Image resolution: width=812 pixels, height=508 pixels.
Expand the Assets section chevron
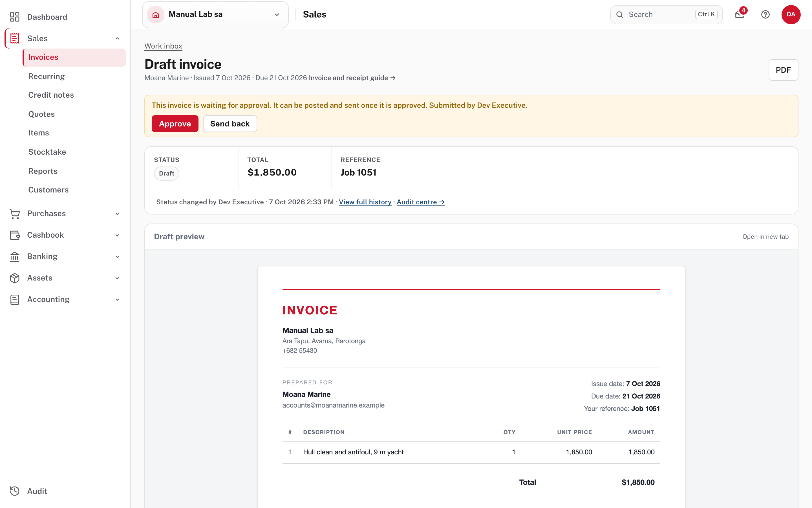pos(118,278)
